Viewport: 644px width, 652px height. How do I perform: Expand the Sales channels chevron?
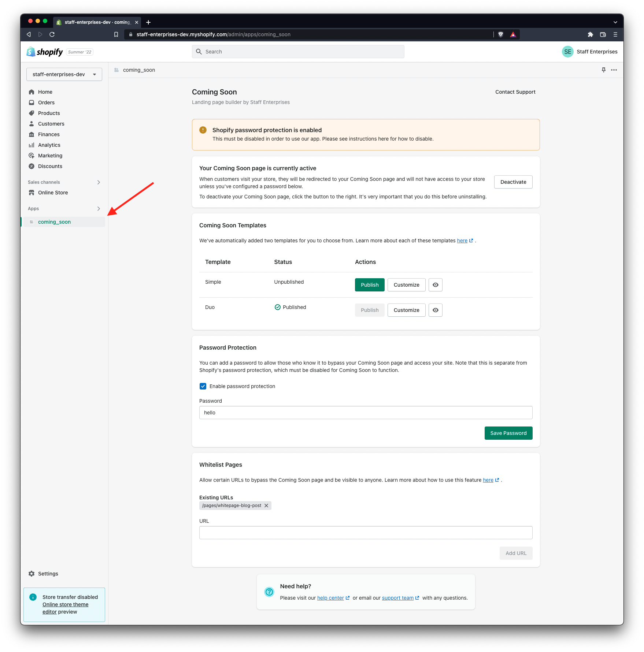[99, 182]
